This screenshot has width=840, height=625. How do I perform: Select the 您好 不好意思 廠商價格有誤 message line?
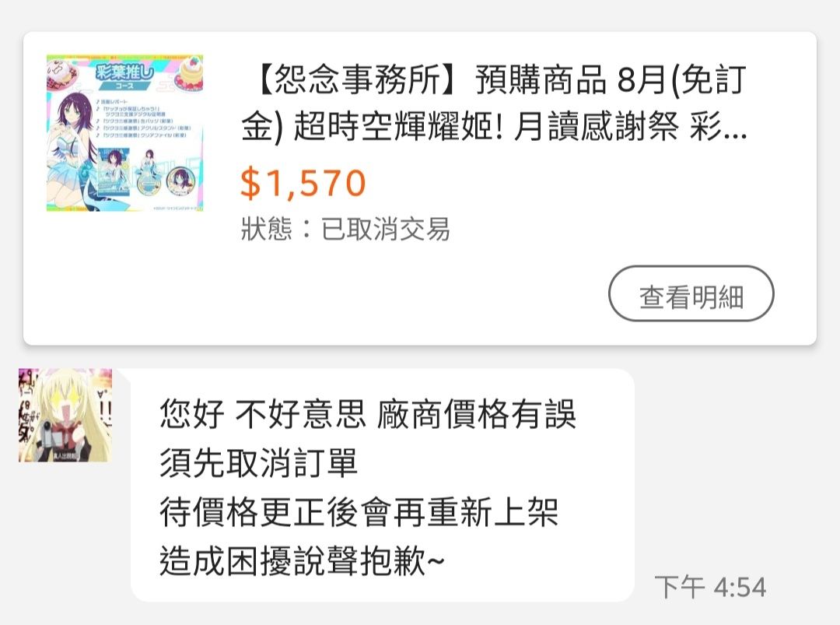(x=367, y=414)
